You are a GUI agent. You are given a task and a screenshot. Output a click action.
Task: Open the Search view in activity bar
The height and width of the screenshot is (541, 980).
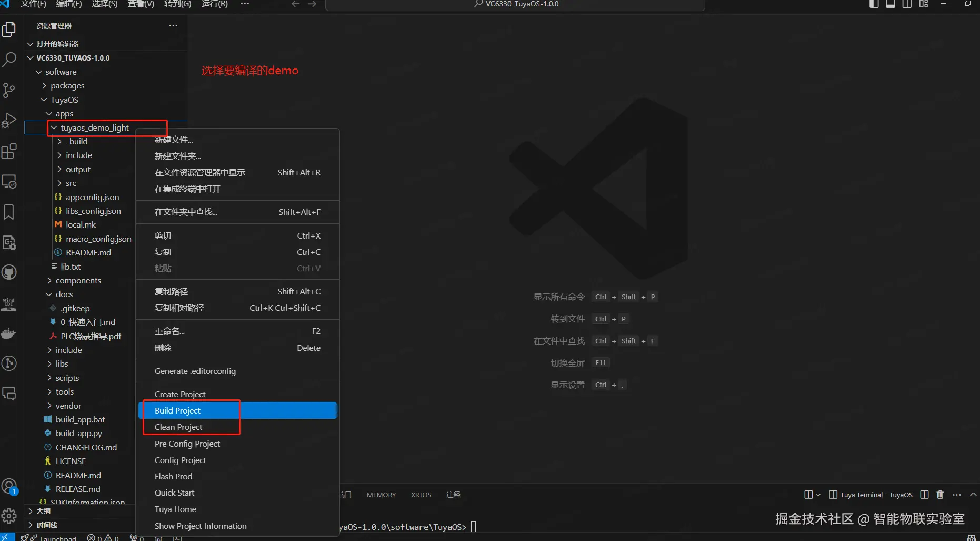9,60
